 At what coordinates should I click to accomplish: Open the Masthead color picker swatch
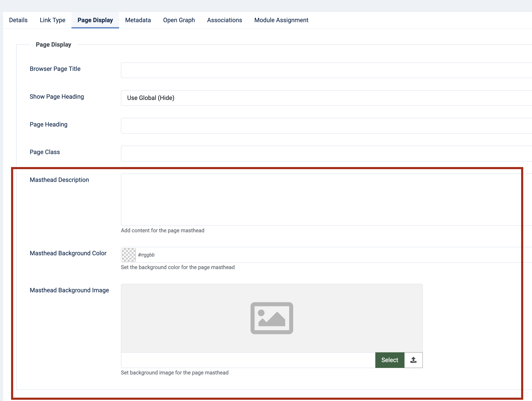point(129,255)
